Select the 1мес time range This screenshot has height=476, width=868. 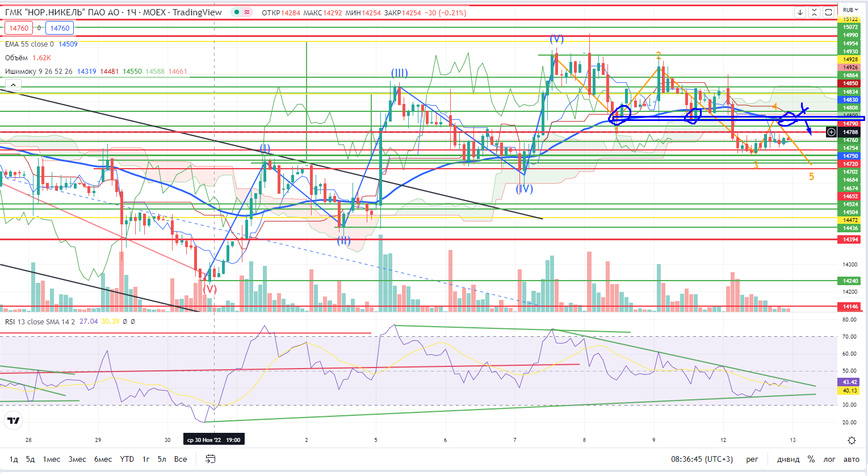tap(52, 459)
